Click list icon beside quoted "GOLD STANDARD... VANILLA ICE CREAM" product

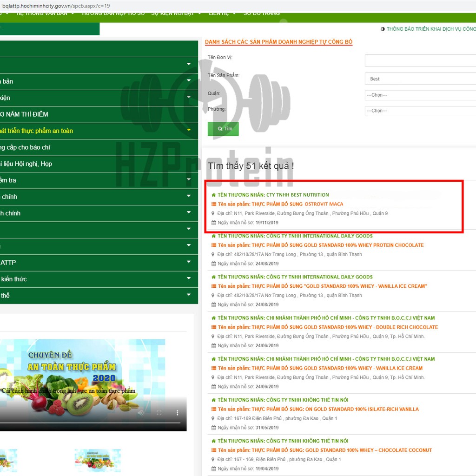(x=214, y=286)
